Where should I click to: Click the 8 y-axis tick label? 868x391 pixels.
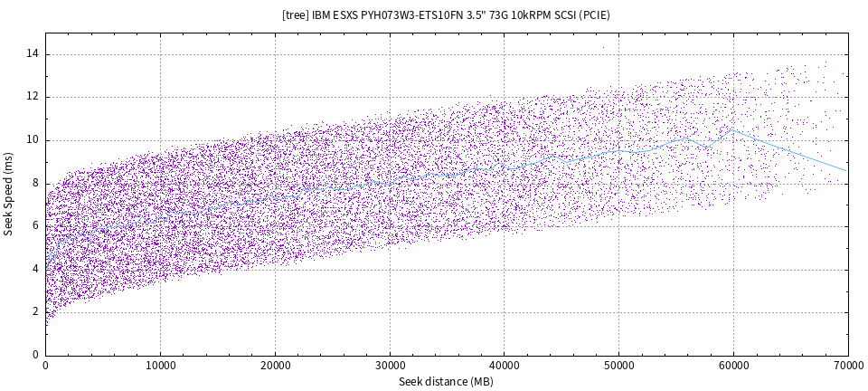(34, 183)
